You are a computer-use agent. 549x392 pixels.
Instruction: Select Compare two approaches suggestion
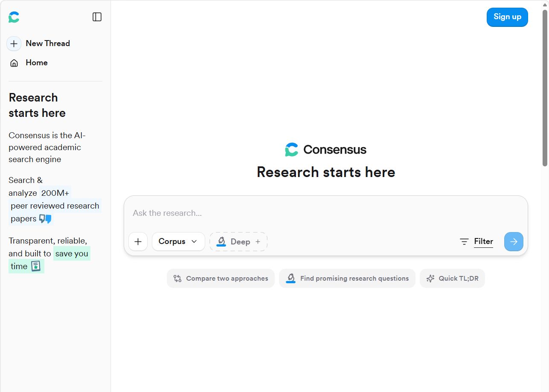(x=221, y=279)
